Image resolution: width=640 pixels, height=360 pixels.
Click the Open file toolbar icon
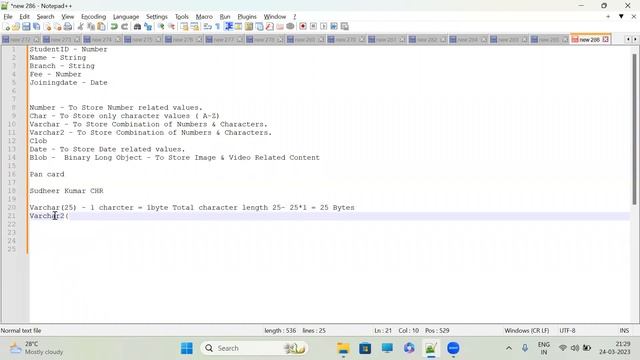point(16,27)
